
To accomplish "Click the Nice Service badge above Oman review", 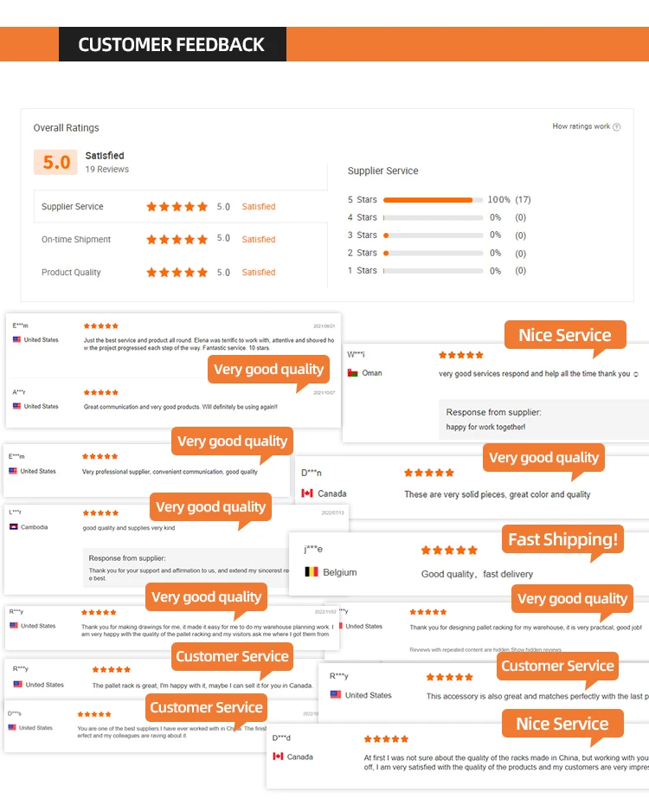I will point(564,336).
